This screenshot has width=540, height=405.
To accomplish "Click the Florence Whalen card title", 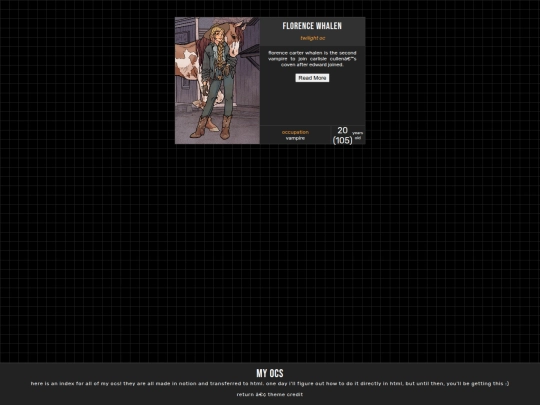I will coord(312,26).
